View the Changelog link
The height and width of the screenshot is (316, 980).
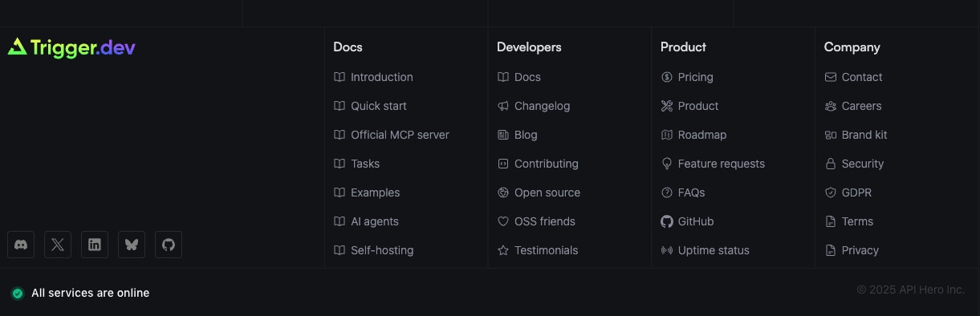(542, 106)
